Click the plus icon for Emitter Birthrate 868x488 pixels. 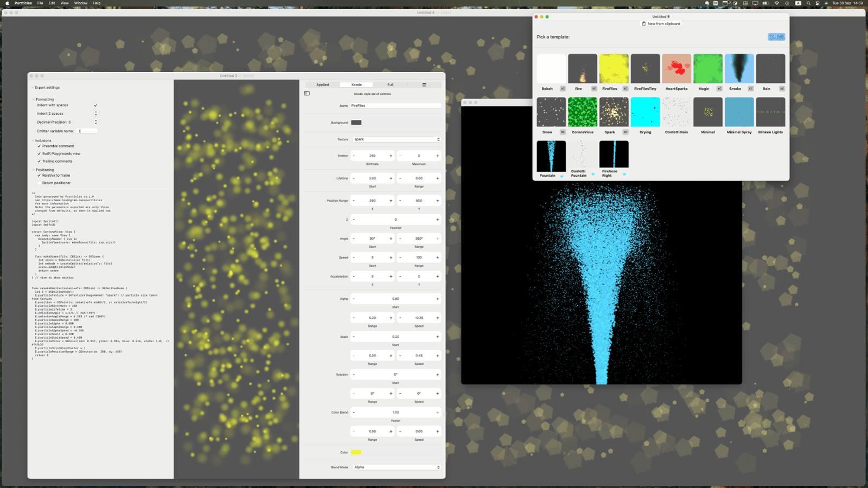(391, 156)
